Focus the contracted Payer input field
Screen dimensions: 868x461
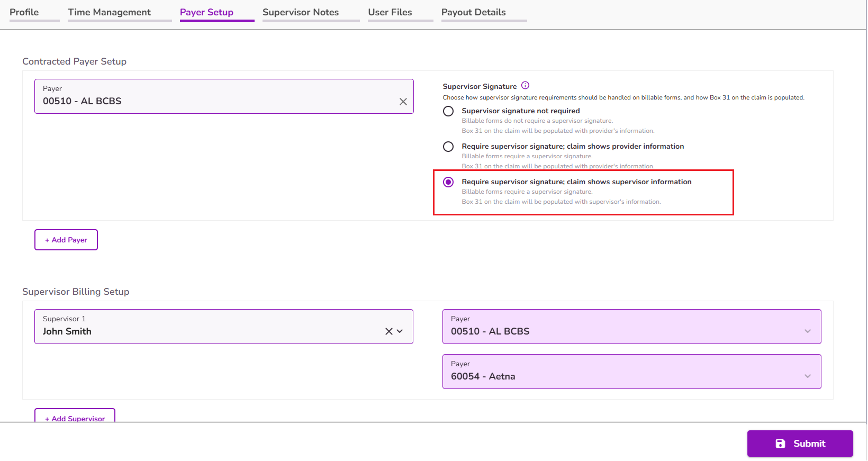coord(224,96)
